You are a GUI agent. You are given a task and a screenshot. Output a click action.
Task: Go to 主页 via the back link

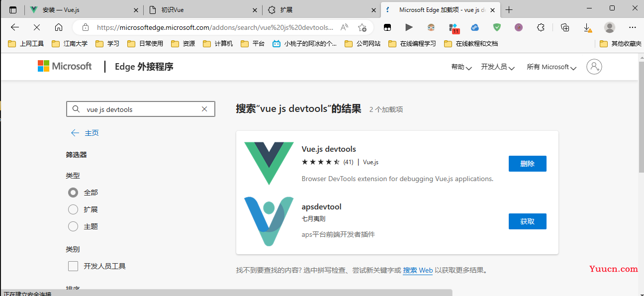[85, 133]
